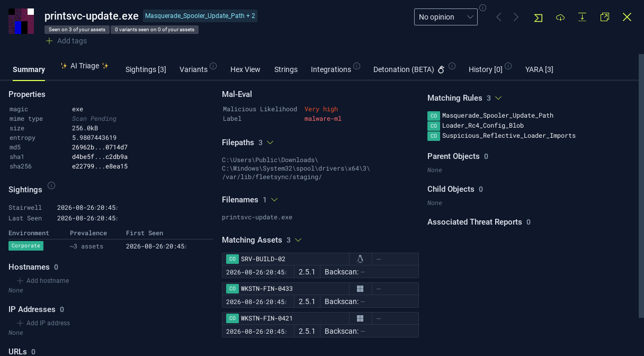Click Windows icon on WKSTN-FIN-0421 row
This screenshot has height=356, width=644.
coord(360,318)
